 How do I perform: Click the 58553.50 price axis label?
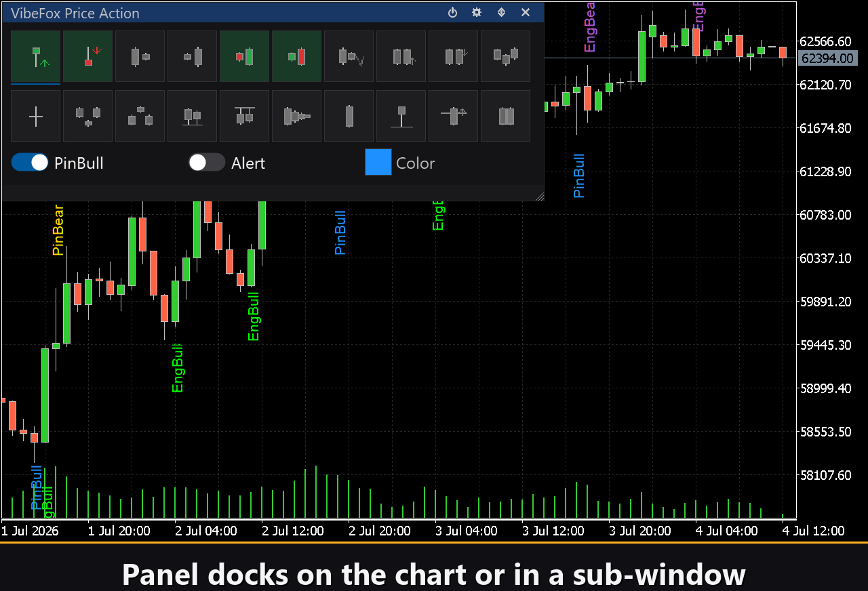pos(826,432)
